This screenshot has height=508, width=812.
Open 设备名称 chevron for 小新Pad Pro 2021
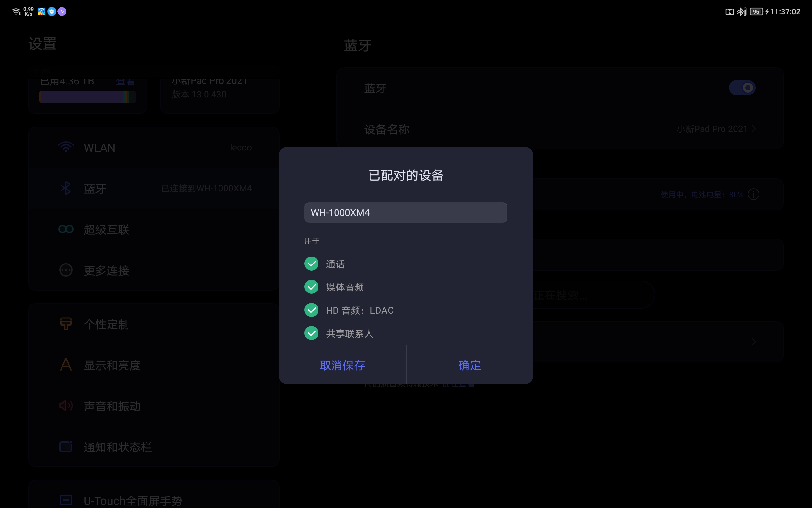pyautogui.click(x=754, y=129)
